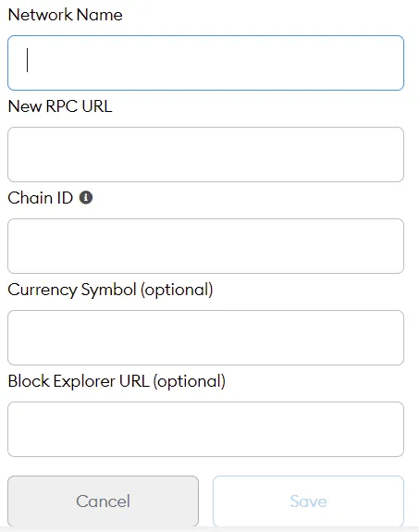Click the blinking text cursor in Network Name

27,60
